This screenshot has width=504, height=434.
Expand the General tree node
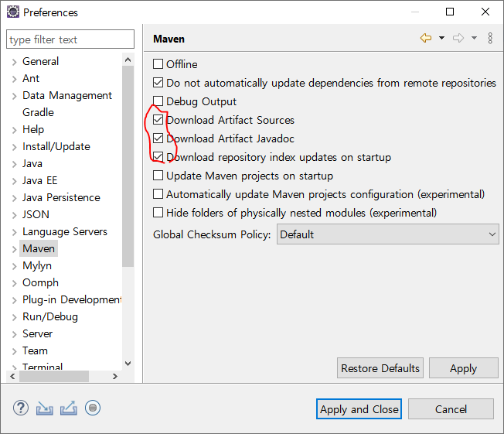click(14, 62)
